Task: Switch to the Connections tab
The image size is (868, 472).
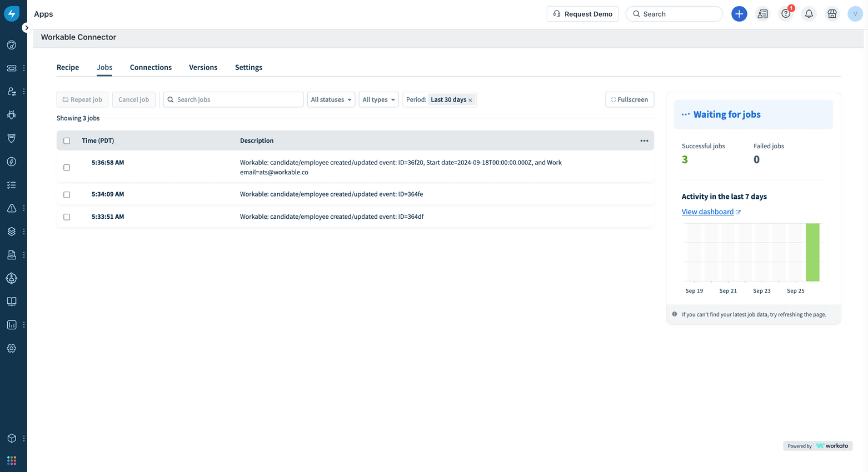Action: [151, 67]
